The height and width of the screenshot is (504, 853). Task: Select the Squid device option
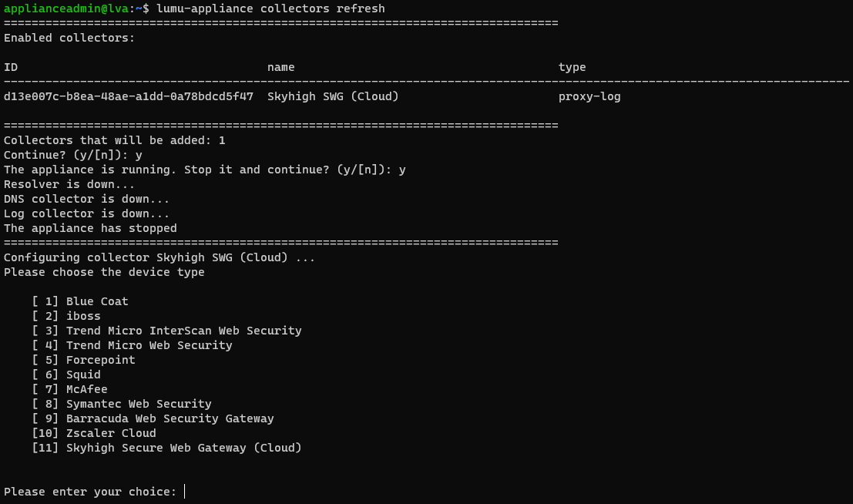(x=83, y=375)
